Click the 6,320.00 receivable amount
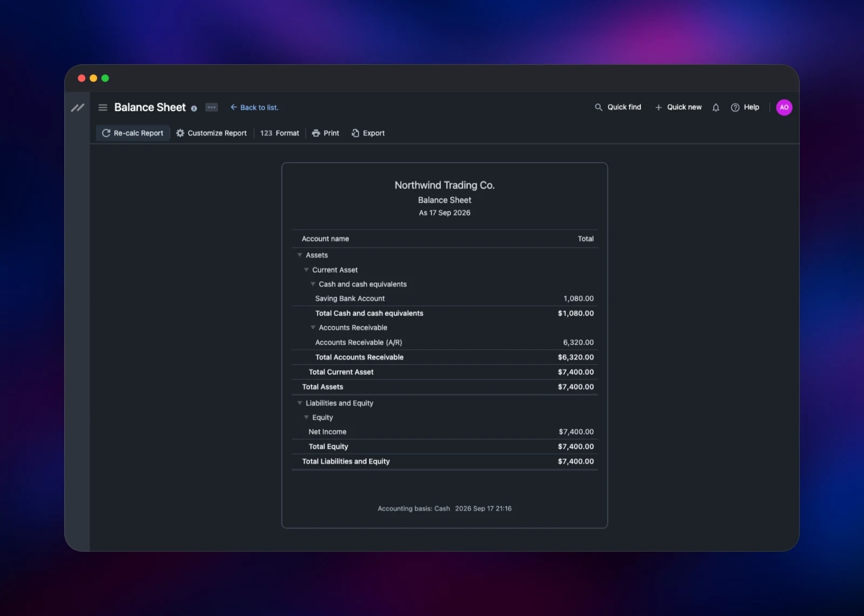 point(578,342)
